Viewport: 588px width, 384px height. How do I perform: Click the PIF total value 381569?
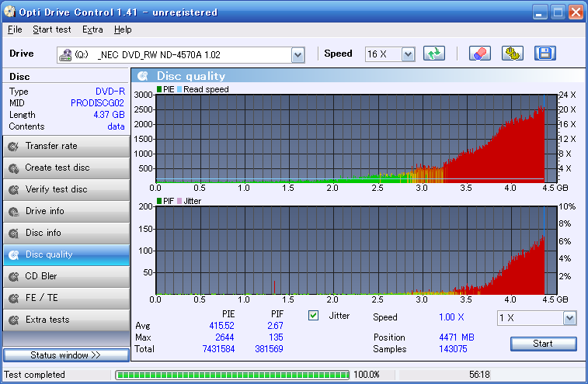pos(269,349)
